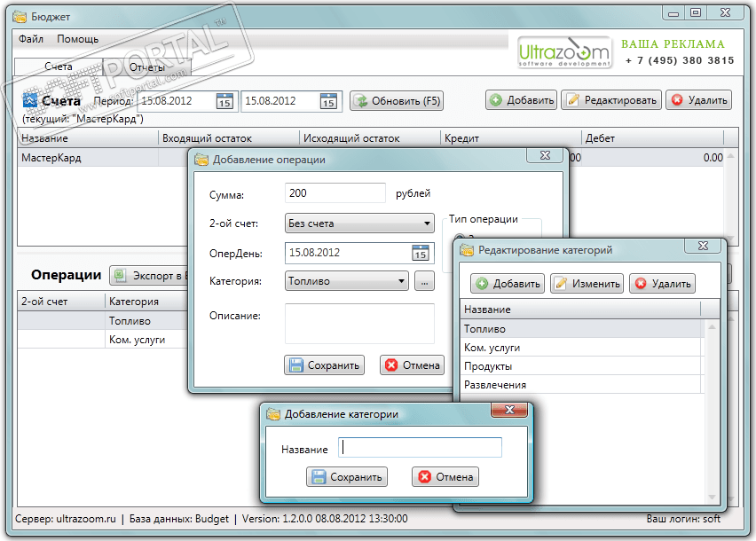This screenshot has height=541, width=756.
Task: Expand the Категория dropdown showing Топливо
Action: click(347, 281)
